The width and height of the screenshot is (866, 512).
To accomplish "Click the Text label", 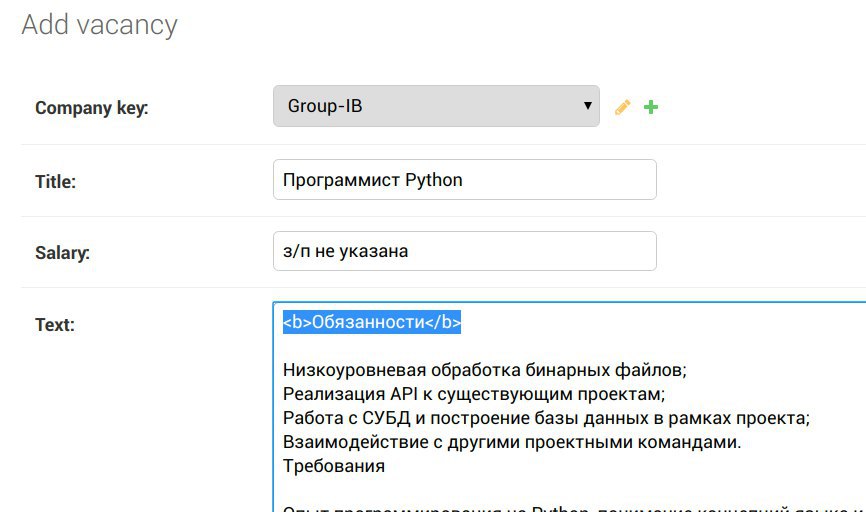I will (x=55, y=324).
